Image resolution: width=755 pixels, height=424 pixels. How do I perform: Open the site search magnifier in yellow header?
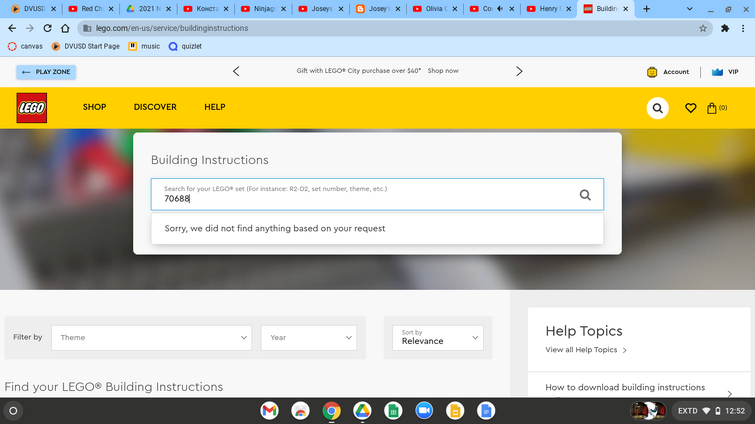pyautogui.click(x=657, y=108)
